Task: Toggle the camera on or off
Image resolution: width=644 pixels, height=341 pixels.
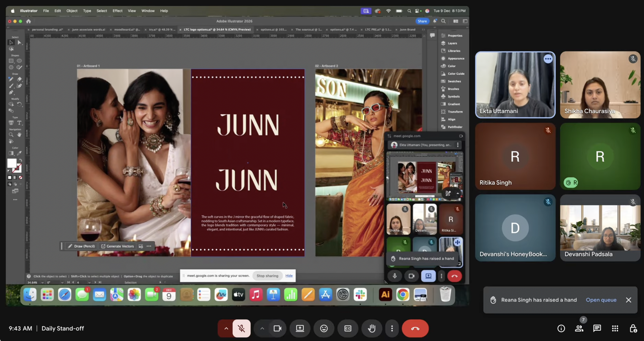Action: [277, 328]
